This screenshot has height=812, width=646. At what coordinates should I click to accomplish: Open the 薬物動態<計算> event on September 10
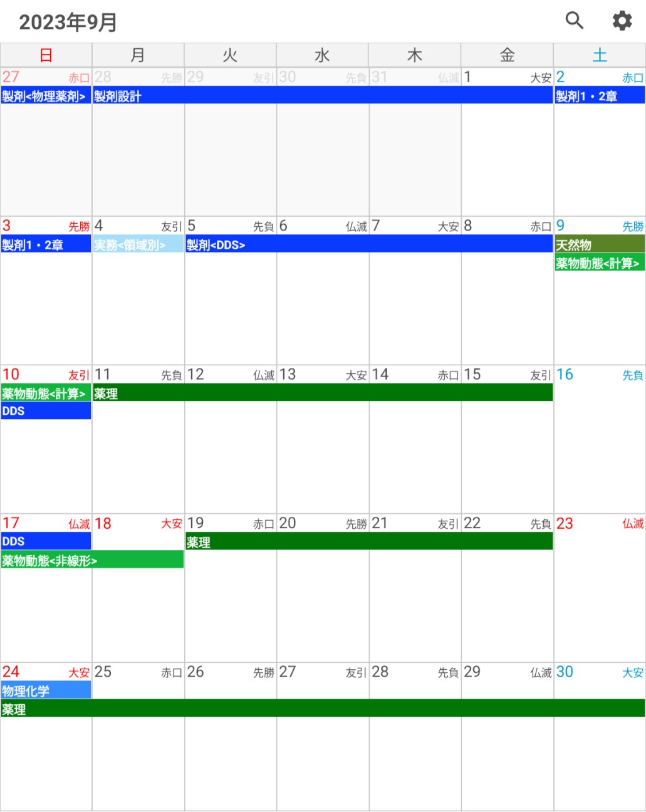[46, 393]
